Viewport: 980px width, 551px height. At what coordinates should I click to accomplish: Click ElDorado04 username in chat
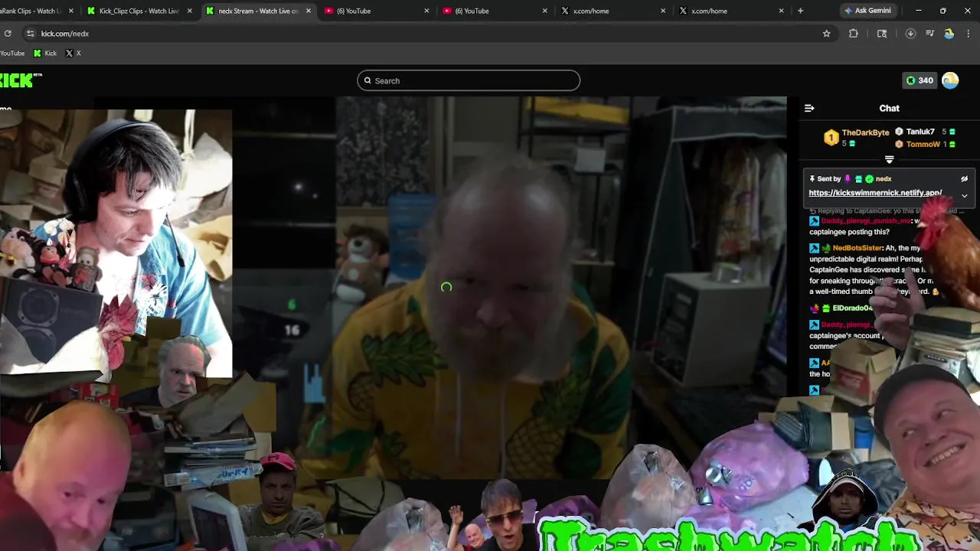[852, 308]
